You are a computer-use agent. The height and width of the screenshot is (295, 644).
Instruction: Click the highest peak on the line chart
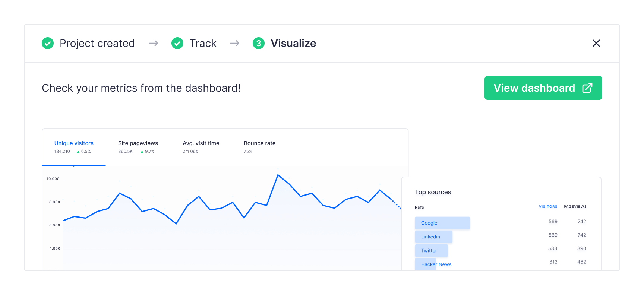coord(278,175)
